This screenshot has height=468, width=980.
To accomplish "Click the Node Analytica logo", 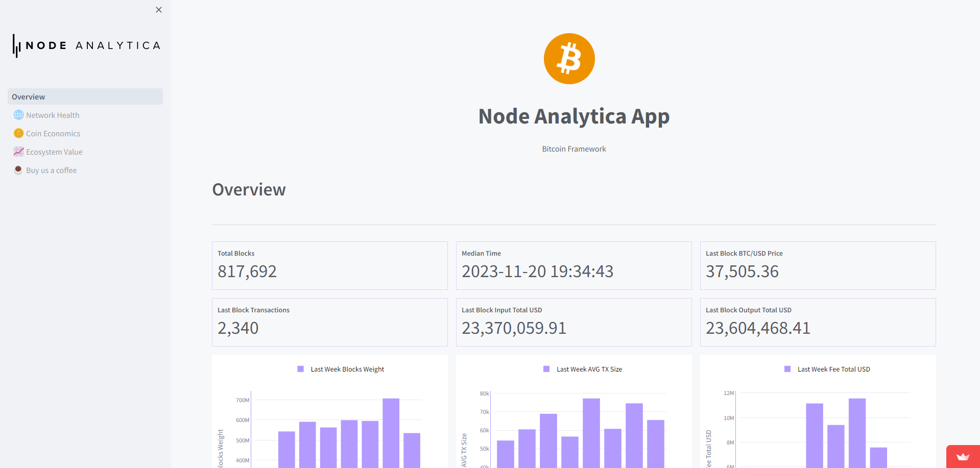I will (86, 45).
